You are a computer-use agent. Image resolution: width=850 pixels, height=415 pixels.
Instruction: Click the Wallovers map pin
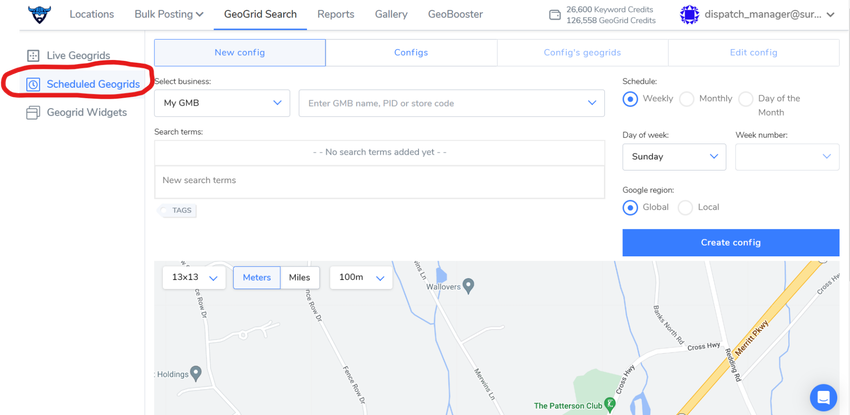tap(469, 284)
